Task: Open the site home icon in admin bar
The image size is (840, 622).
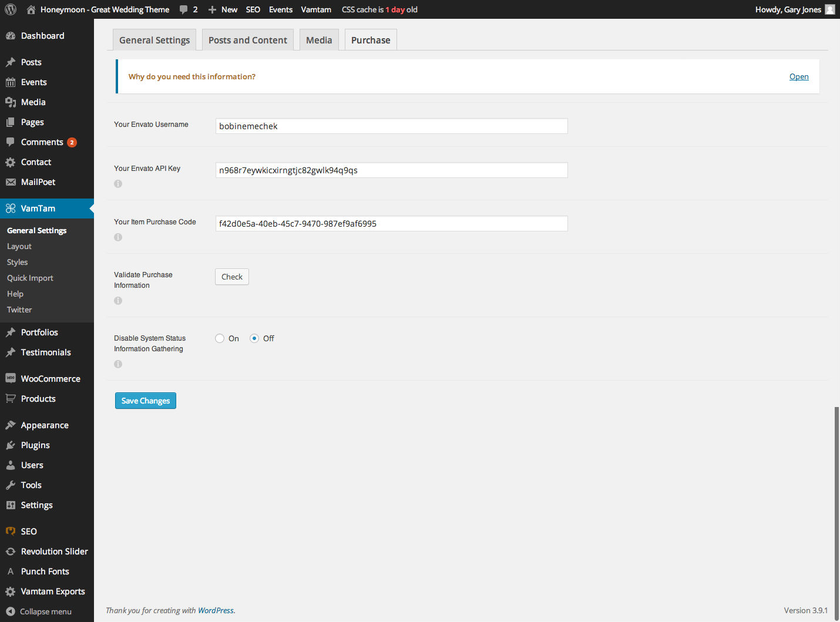Action: [31, 9]
